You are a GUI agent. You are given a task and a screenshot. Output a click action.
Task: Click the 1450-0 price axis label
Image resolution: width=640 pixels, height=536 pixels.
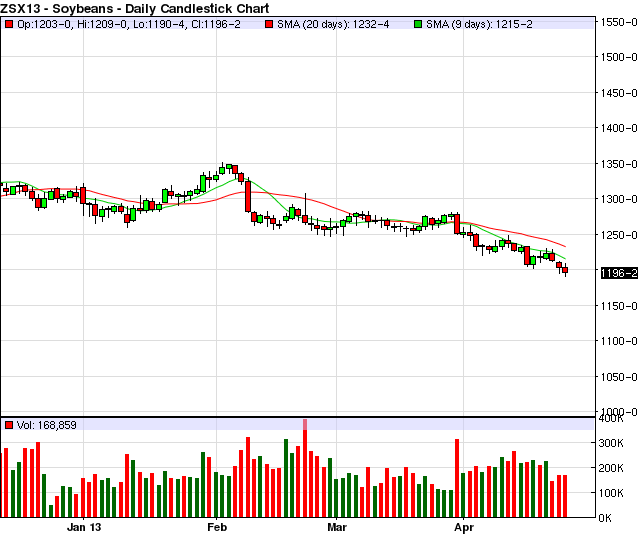[619, 93]
